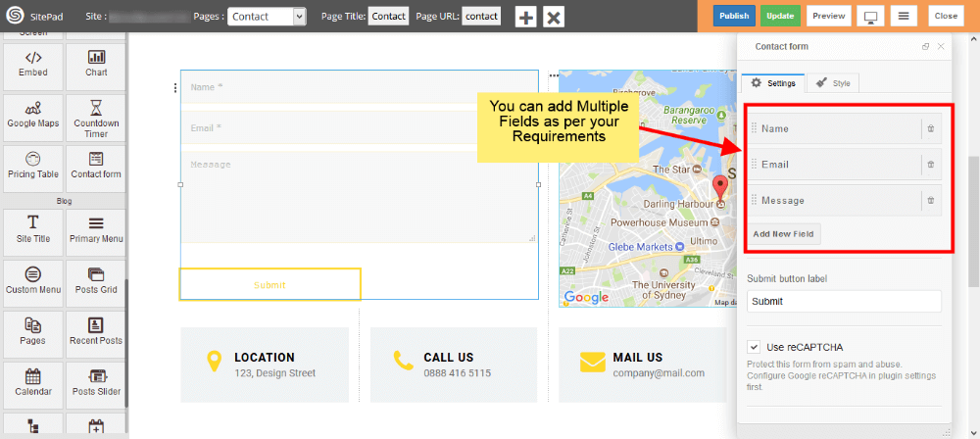The image size is (980, 439).
Task: Click the Update button
Action: coord(780,17)
